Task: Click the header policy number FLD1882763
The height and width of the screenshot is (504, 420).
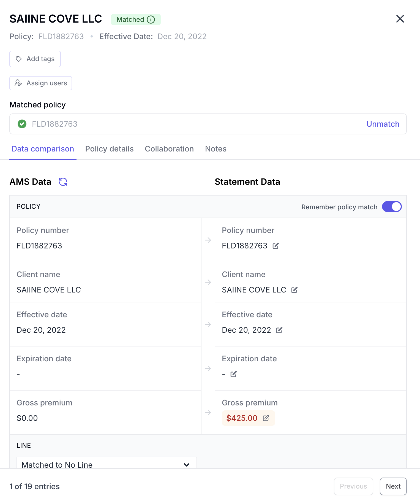Action: click(x=61, y=36)
